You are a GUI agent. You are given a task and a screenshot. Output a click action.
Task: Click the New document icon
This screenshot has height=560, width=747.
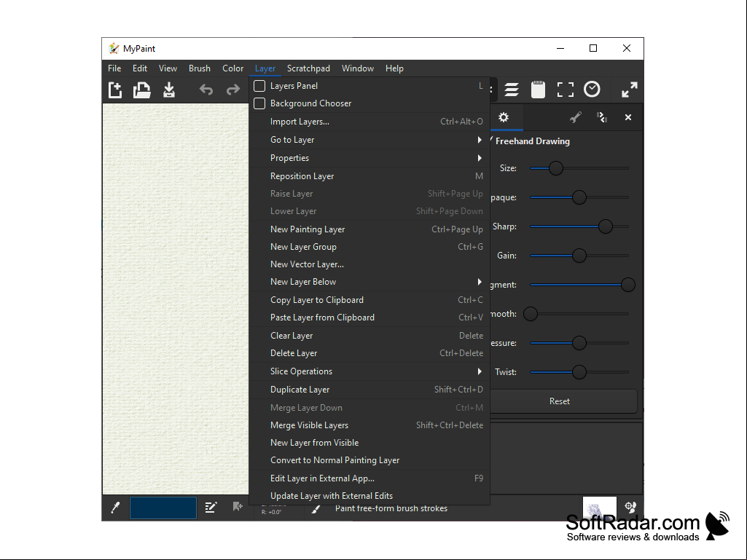pyautogui.click(x=115, y=90)
